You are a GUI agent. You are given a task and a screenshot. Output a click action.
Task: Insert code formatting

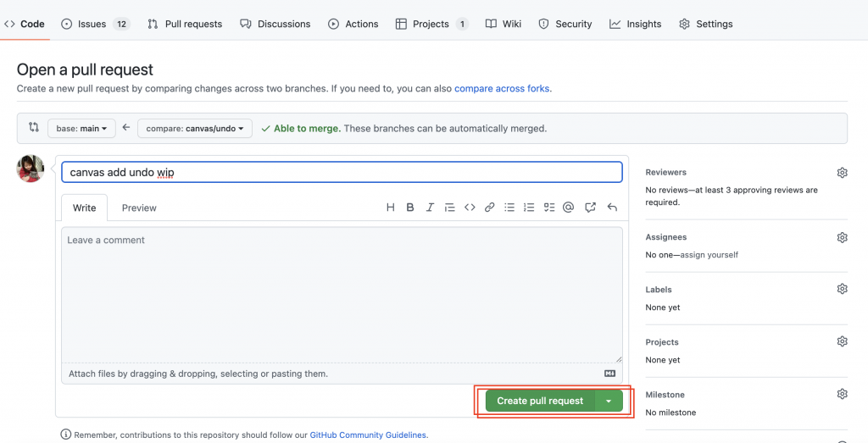(x=470, y=208)
